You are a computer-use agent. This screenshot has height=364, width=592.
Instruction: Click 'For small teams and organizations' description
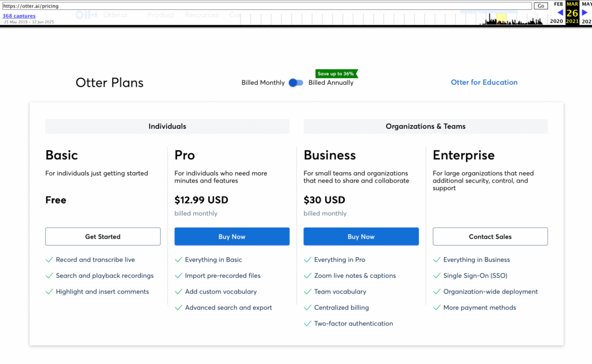356,177
